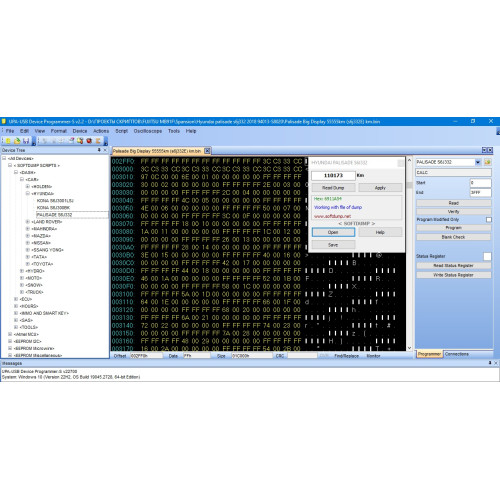Open the Script menu
The width and height of the screenshot is (500, 500).
point(121,131)
